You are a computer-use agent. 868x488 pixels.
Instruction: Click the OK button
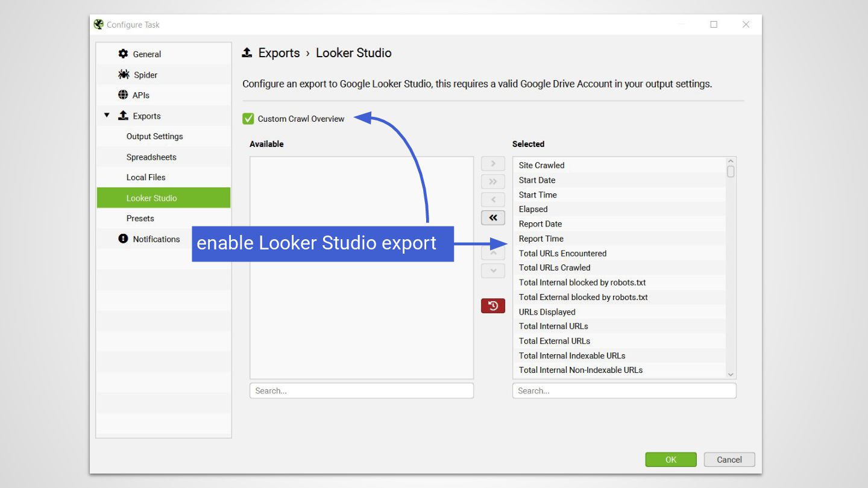(671, 460)
